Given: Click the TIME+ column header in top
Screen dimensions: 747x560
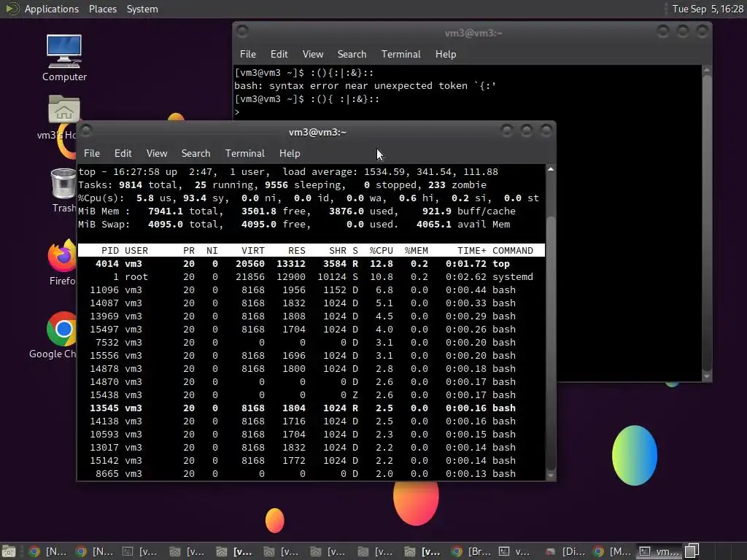Looking at the screenshot, I should pos(472,251).
